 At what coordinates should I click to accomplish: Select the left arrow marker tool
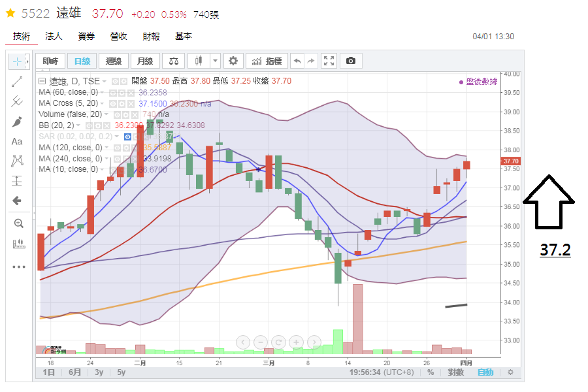coord(17,201)
